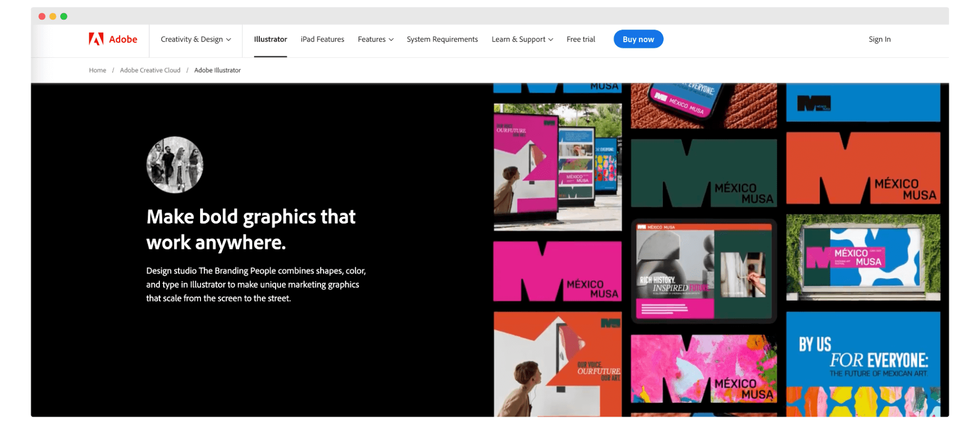This screenshot has width=980, height=424.
Task: Click the yellow minimize window button
Action: (x=53, y=16)
